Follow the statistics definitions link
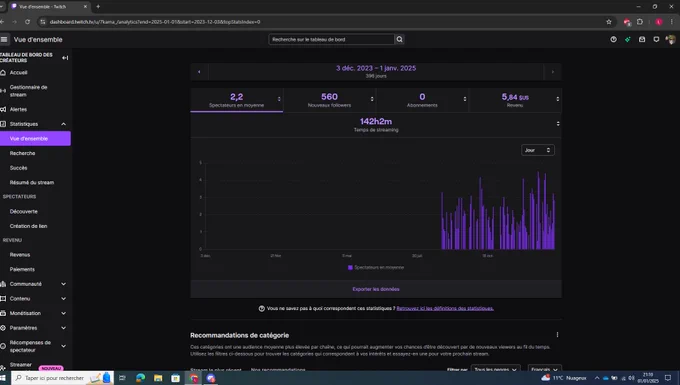The image size is (680, 385). tap(445, 309)
